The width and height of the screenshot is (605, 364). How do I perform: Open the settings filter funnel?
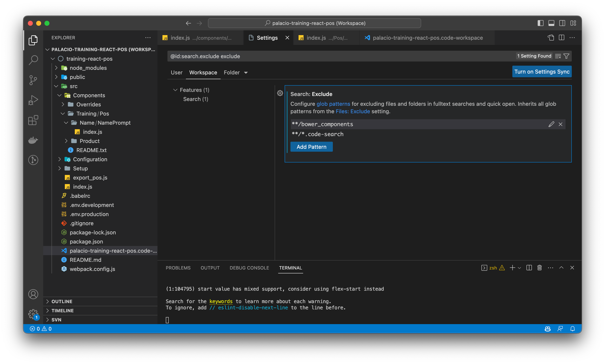point(566,56)
